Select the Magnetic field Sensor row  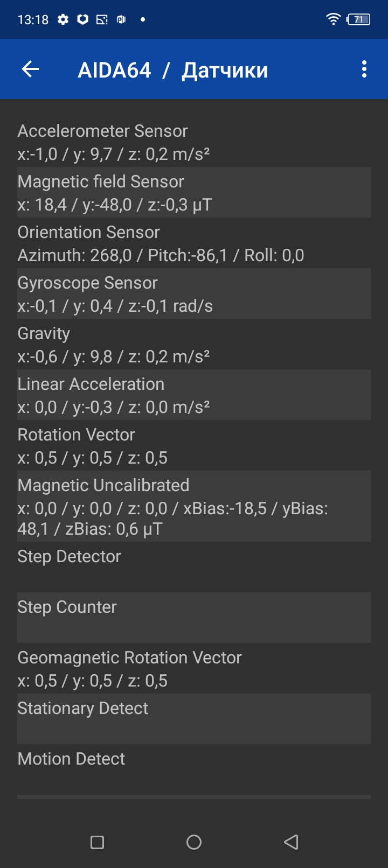193,193
